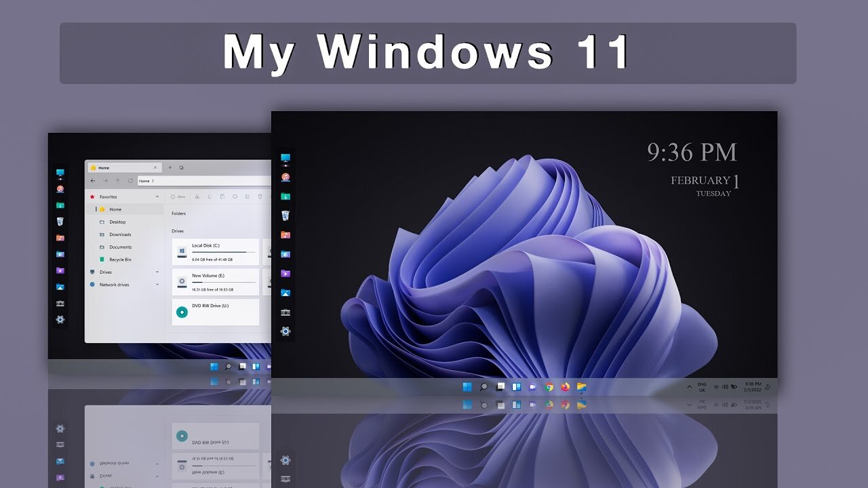Click the Cut scissors icon in File Explorer

197,197
